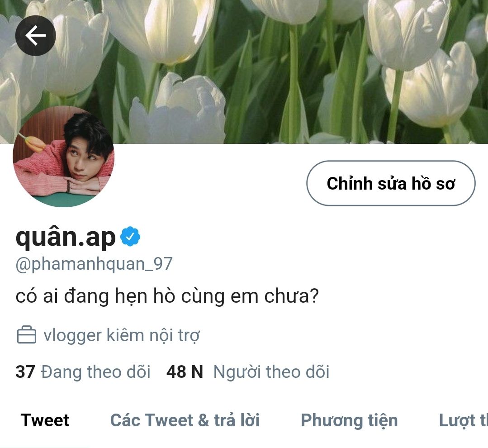Switch to the Phương tiện tab
The height and width of the screenshot is (448, 488).
[x=349, y=420]
